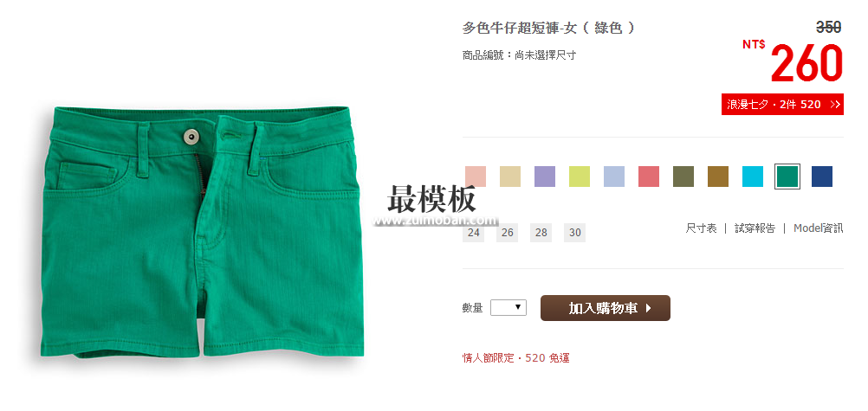Select size 26

508,233
